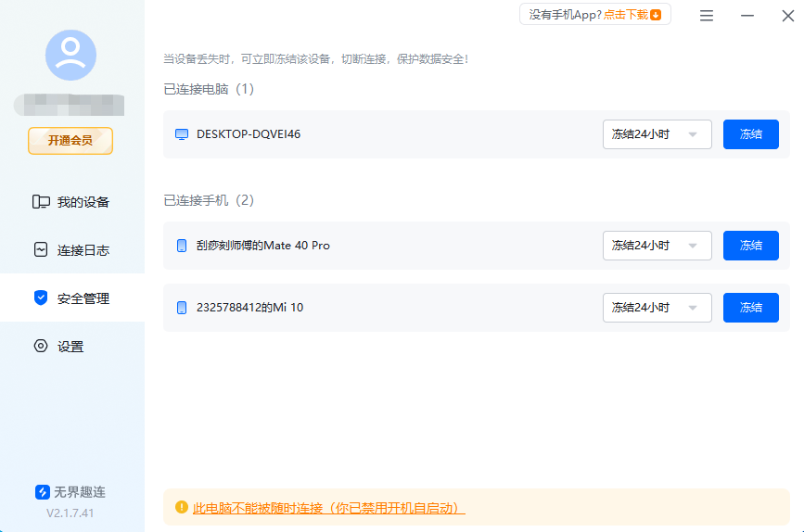Freeze the Mi 10 phone

point(750,308)
